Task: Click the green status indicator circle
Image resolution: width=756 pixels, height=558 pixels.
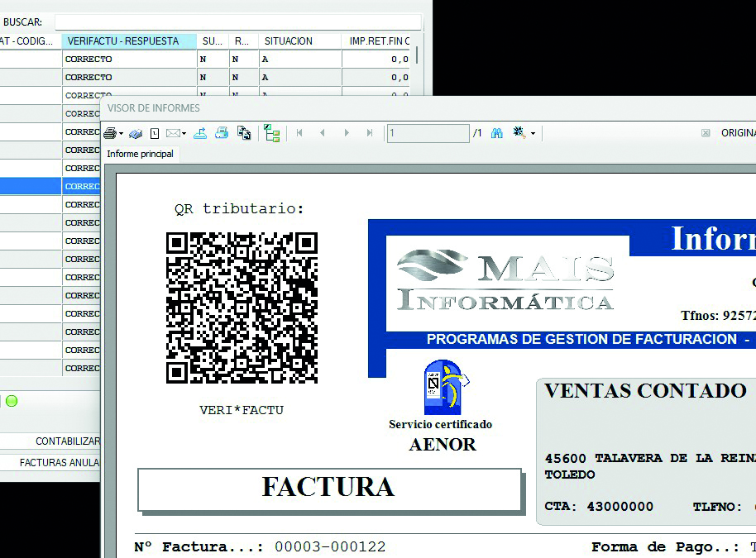Action: pos(12,401)
